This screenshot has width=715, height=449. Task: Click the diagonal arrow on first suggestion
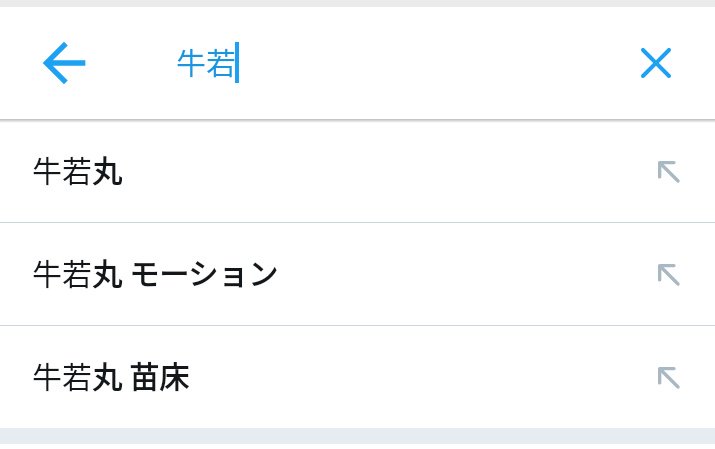[x=668, y=172]
